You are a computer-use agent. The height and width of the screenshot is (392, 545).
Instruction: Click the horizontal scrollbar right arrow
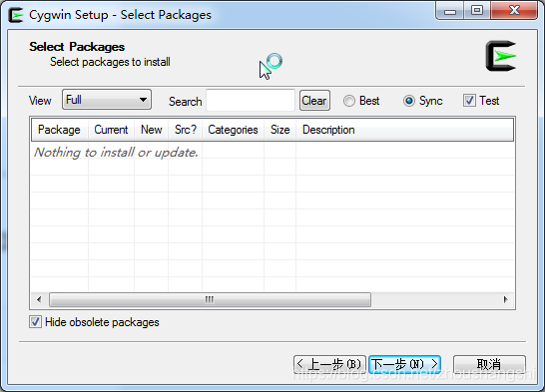[505, 299]
